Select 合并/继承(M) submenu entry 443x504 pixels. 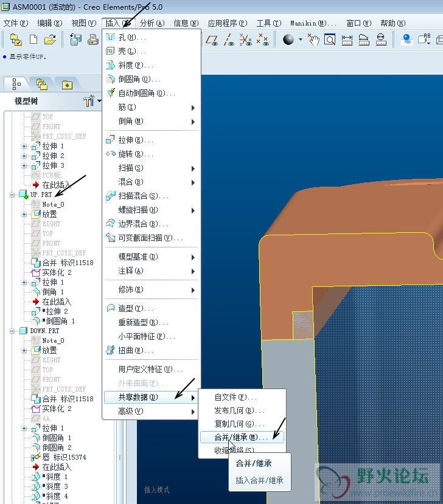[x=242, y=437]
